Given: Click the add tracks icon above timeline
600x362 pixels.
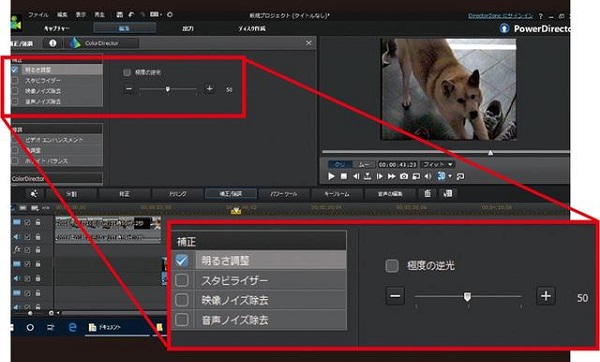Looking at the screenshot, I should pos(35,208).
